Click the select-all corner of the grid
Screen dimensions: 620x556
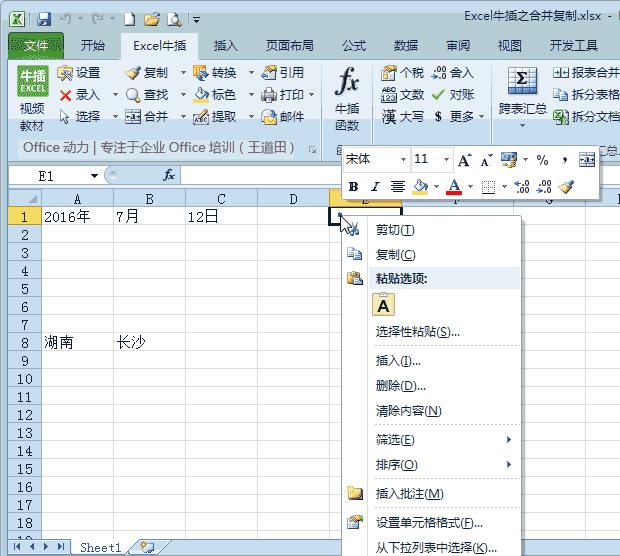[x=25, y=198]
